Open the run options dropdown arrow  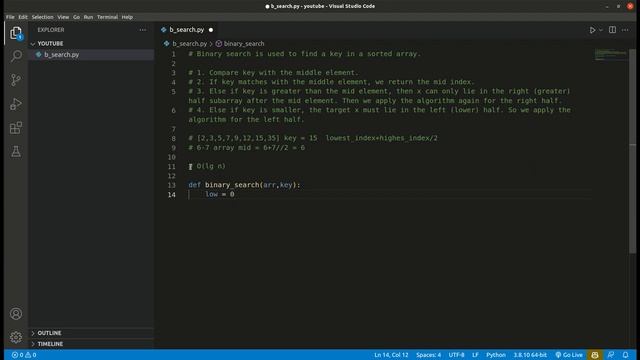(601, 30)
